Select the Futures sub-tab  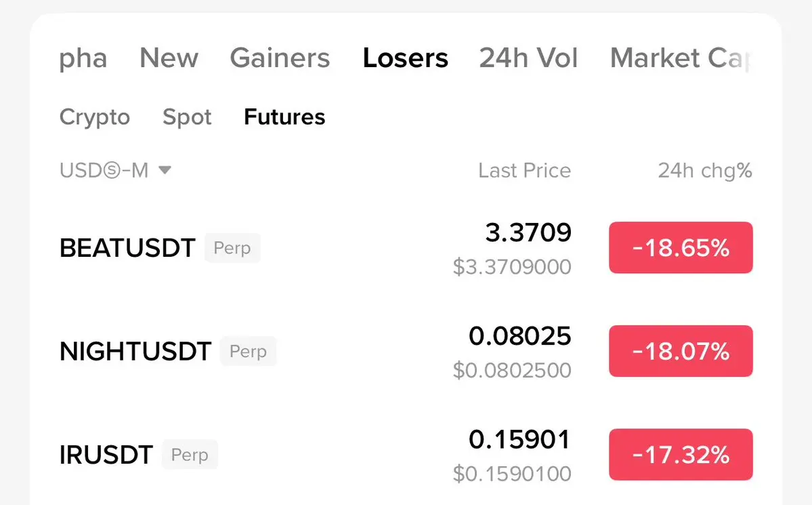click(x=284, y=117)
